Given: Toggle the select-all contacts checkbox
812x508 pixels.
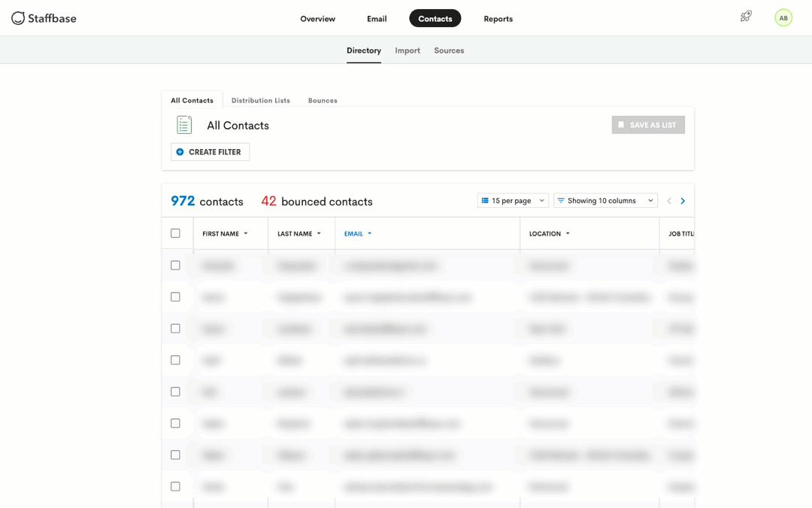Looking at the screenshot, I should (x=175, y=233).
